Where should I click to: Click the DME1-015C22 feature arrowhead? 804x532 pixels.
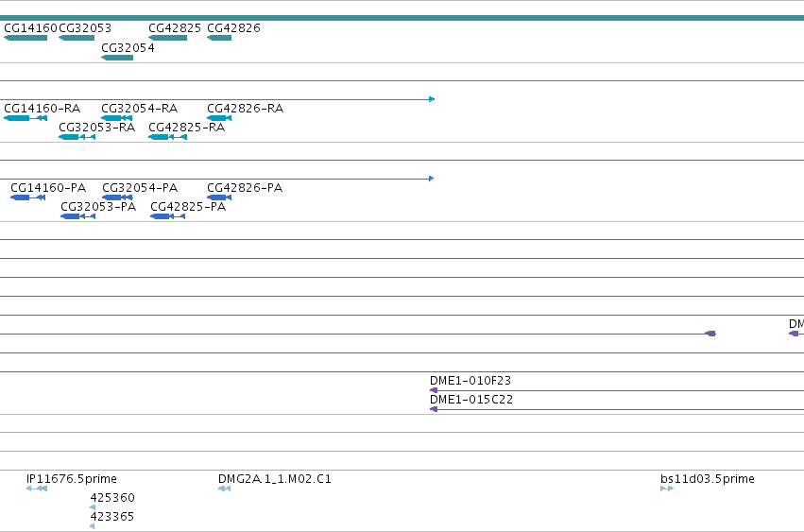434,409
